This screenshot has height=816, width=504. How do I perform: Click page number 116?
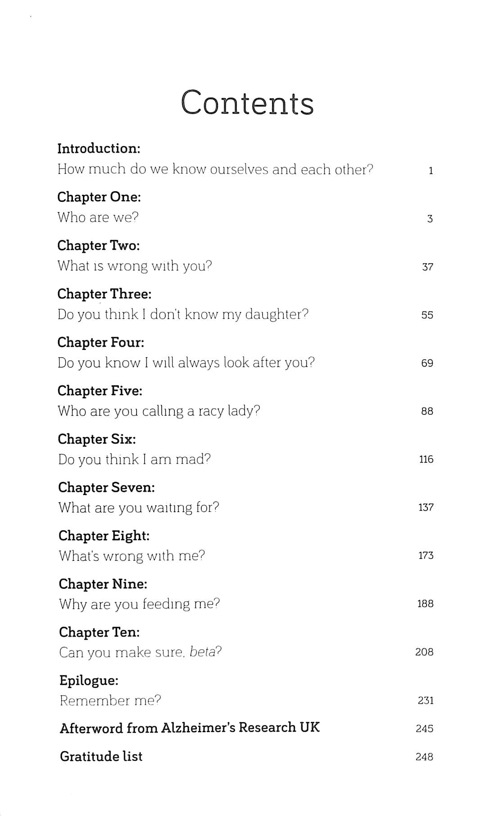click(426, 459)
